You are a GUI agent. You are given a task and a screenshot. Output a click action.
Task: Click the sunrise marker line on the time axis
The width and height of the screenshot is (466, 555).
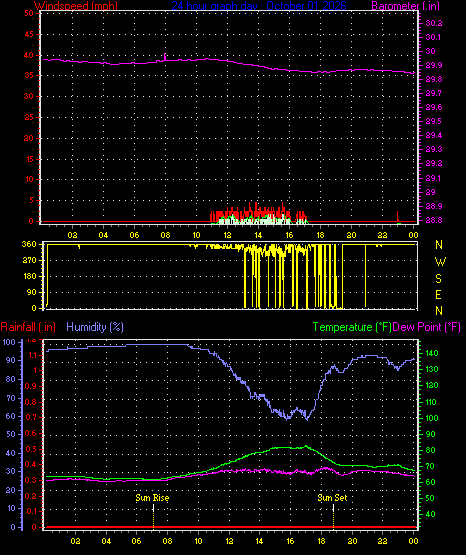tap(153, 517)
